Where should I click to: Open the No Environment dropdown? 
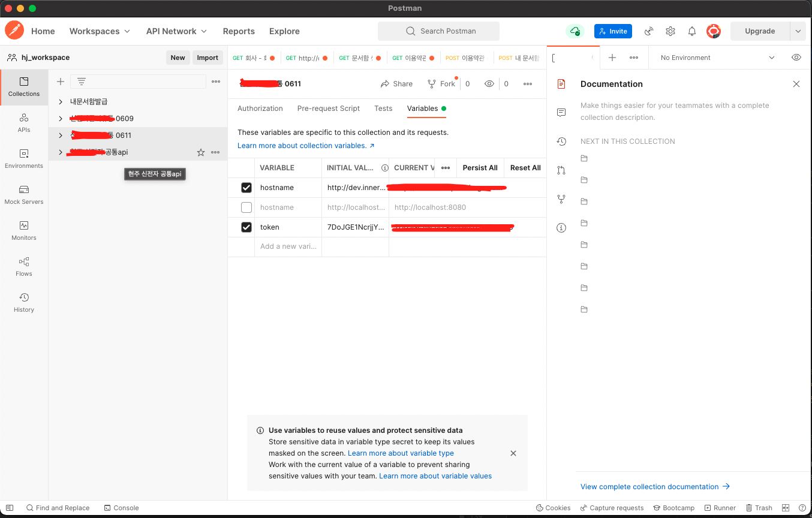tap(717, 58)
